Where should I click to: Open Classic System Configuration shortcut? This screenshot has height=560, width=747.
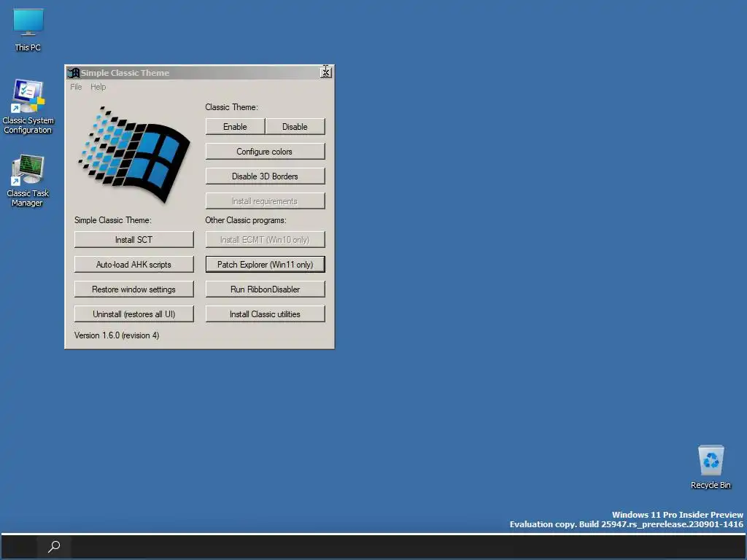point(28,106)
